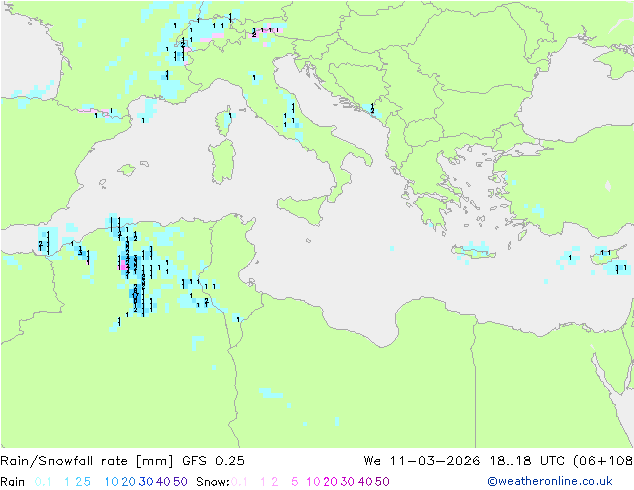634x490 pixels.
Task: Select the Rain legend value 50
Action: pyautogui.click(x=180, y=482)
